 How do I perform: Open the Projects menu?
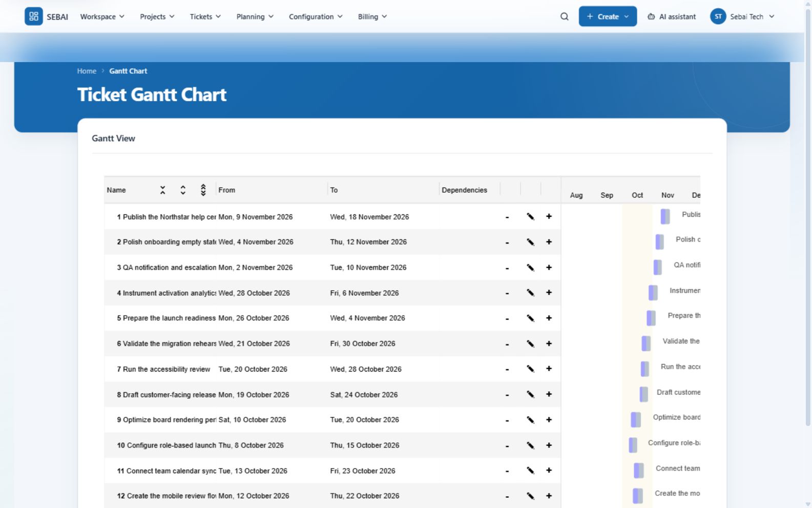(x=157, y=16)
